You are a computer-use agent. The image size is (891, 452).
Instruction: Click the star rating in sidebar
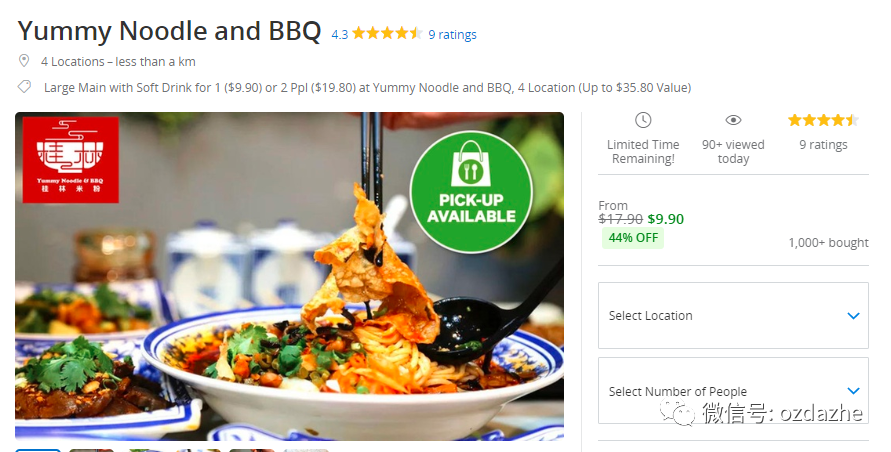823,120
